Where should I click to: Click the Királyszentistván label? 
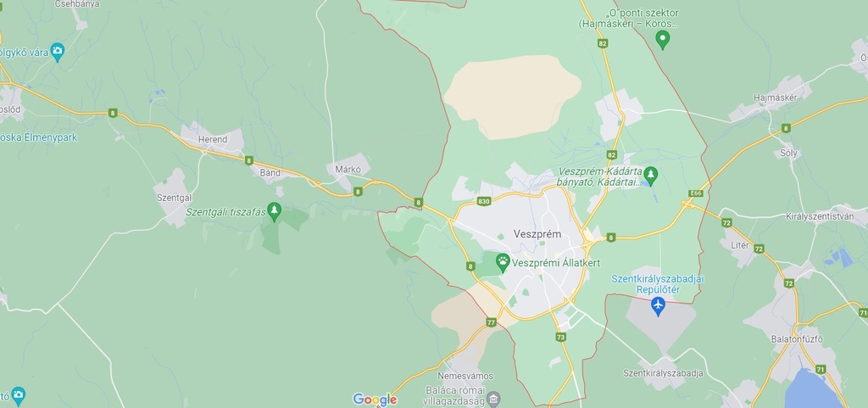pyautogui.click(x=820, y=216)
